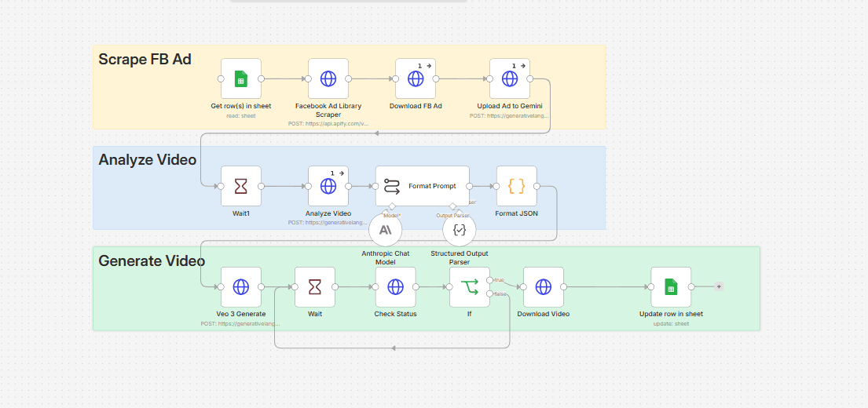Click the Model connector on Format Prompt
Image resolution: width=868 pixels, height=408 pixels.
(392, 206)
